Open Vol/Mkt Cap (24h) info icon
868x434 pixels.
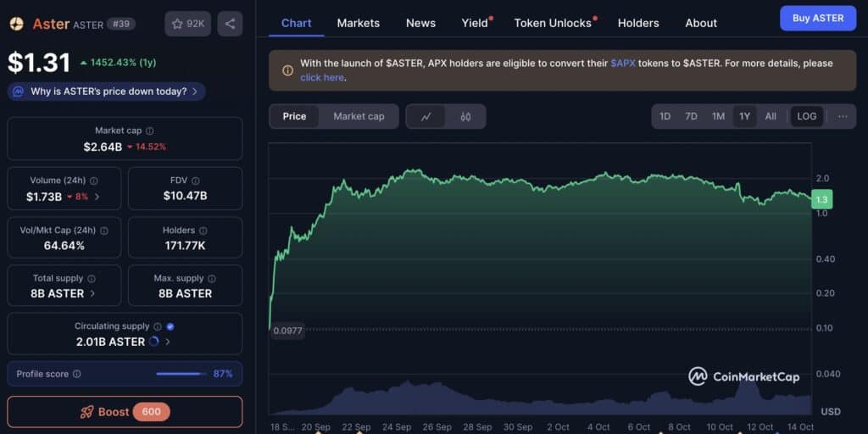click(103, 231)
